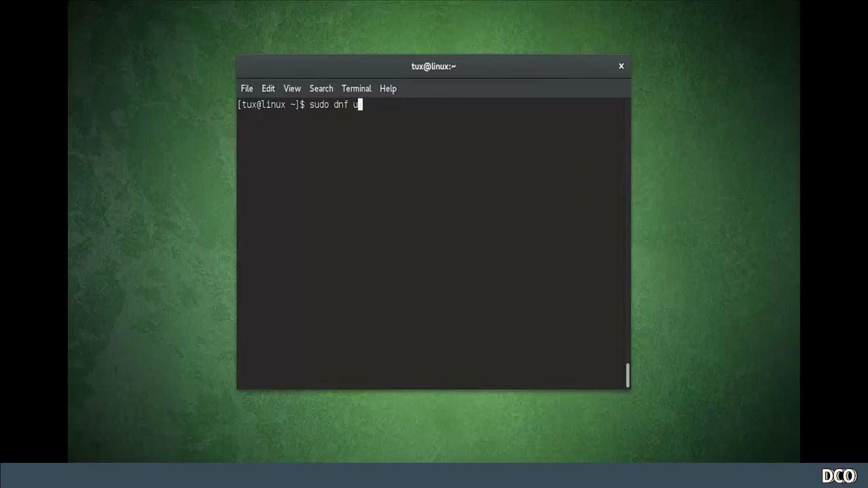Click the [tux@linux ~]$ prompt text

271,104
